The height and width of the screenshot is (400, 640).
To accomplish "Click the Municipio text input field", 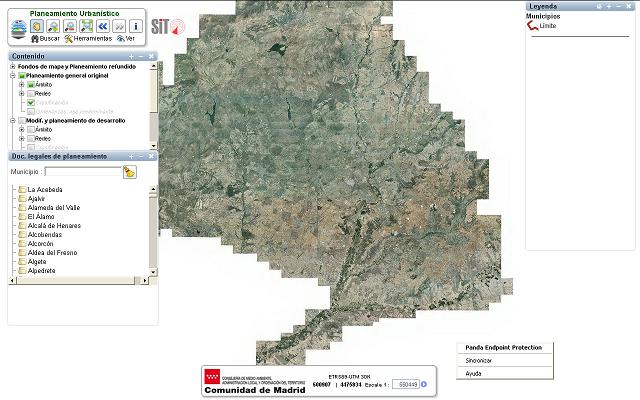I will point(81,172).
